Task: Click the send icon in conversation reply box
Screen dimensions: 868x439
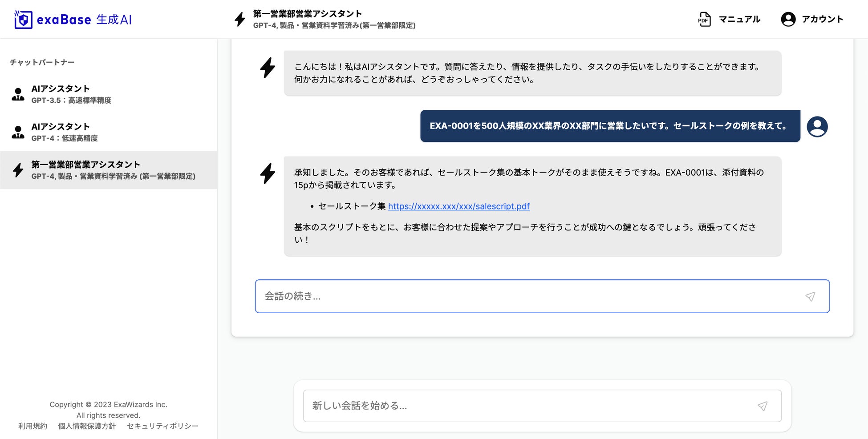Action: [810, 297]
